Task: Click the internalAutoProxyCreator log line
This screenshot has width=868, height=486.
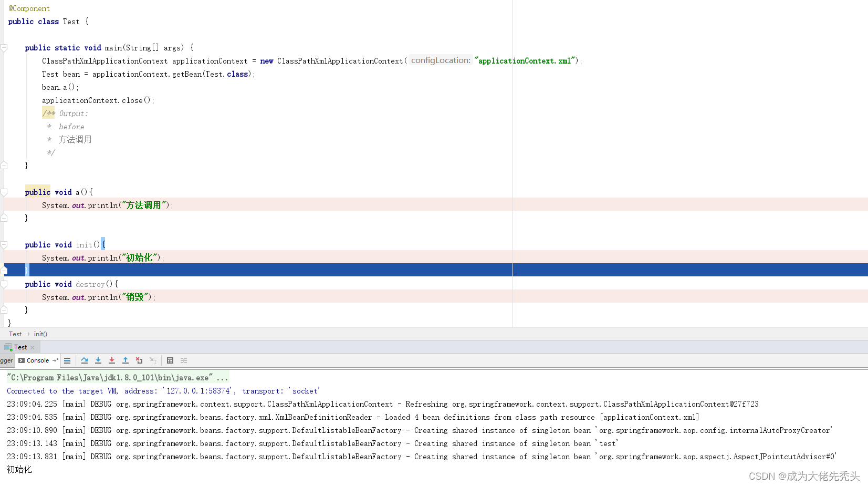Action: tap(420, 430)
